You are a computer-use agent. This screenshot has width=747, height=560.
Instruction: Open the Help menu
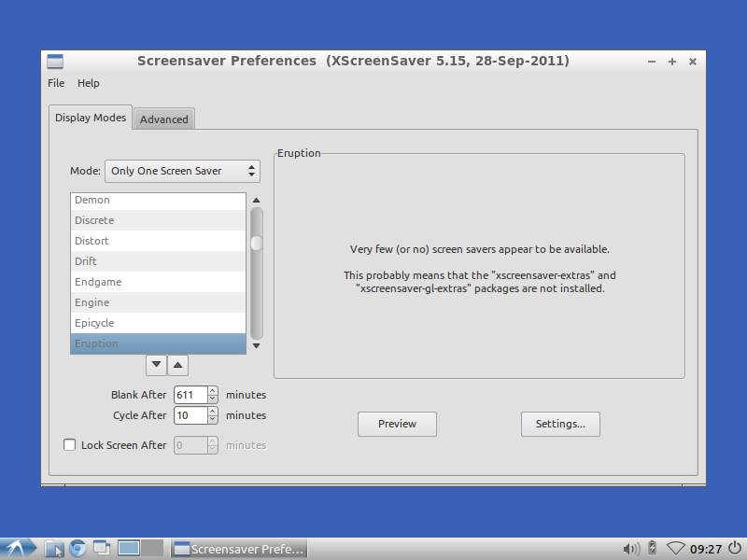[x=88, y=83]
